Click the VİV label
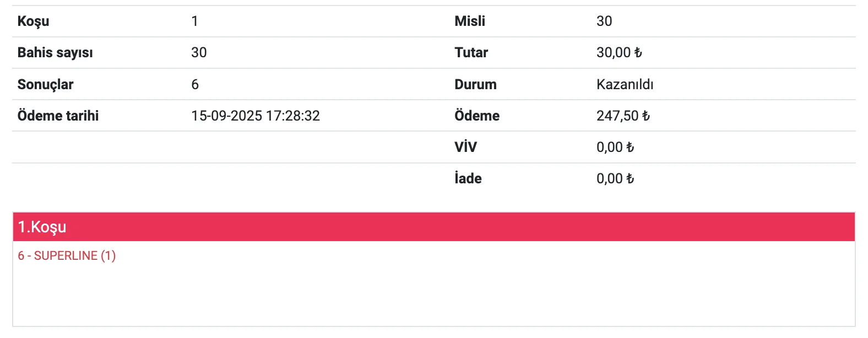 click(x=465, y=147)
